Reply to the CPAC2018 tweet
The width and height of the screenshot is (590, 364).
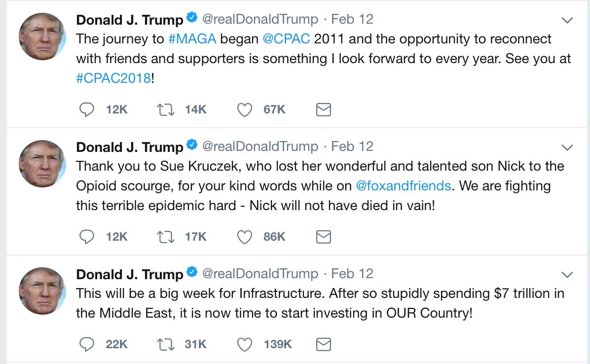(86, 110)
